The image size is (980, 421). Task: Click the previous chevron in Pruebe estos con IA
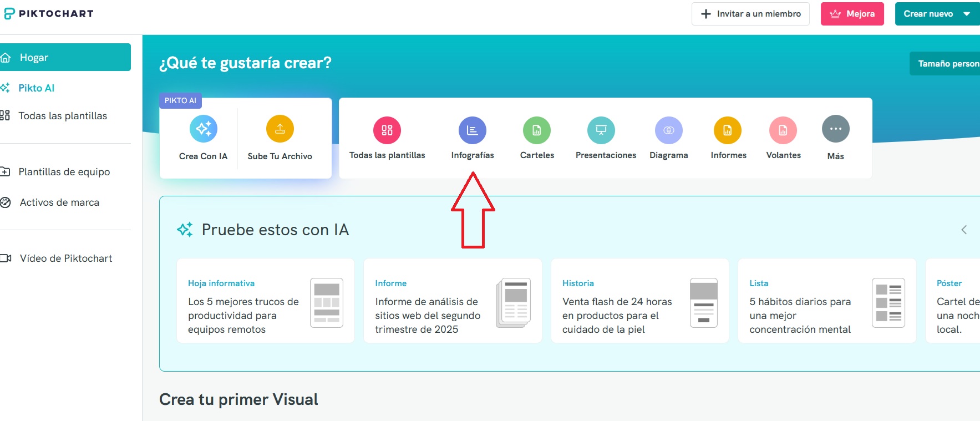(x=964, y=230)
